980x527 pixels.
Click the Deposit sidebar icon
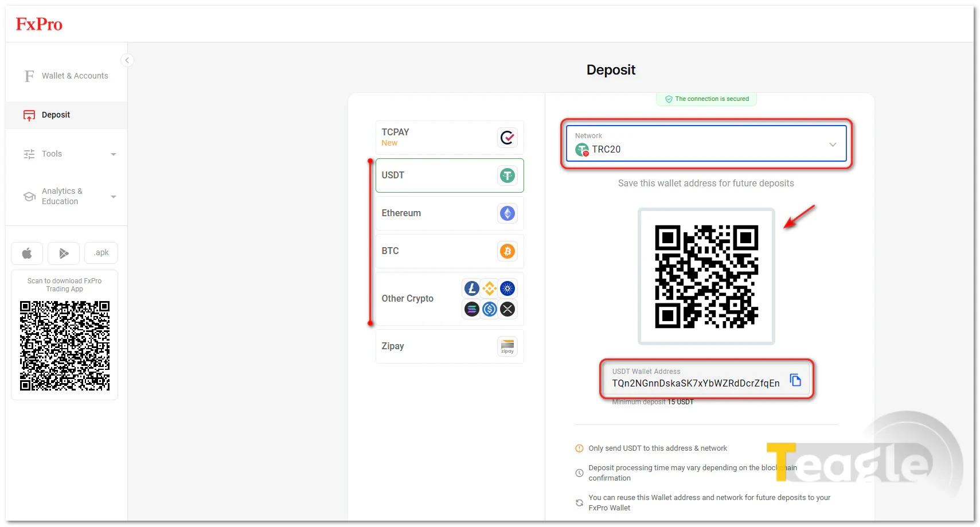coord(29,115)
